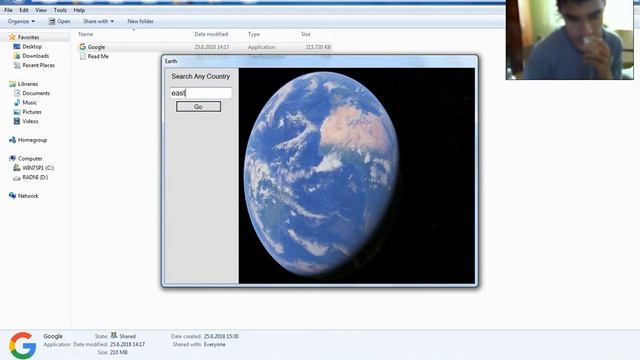
Task: Click the New folder button
Action: click(140, 21)
